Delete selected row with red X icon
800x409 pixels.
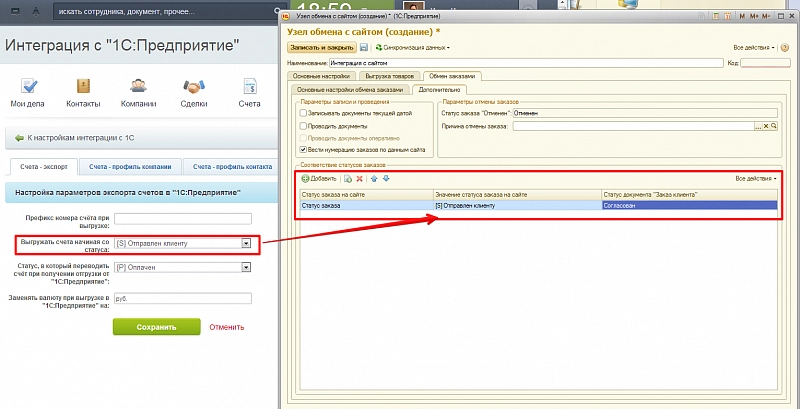click(359, 178)
